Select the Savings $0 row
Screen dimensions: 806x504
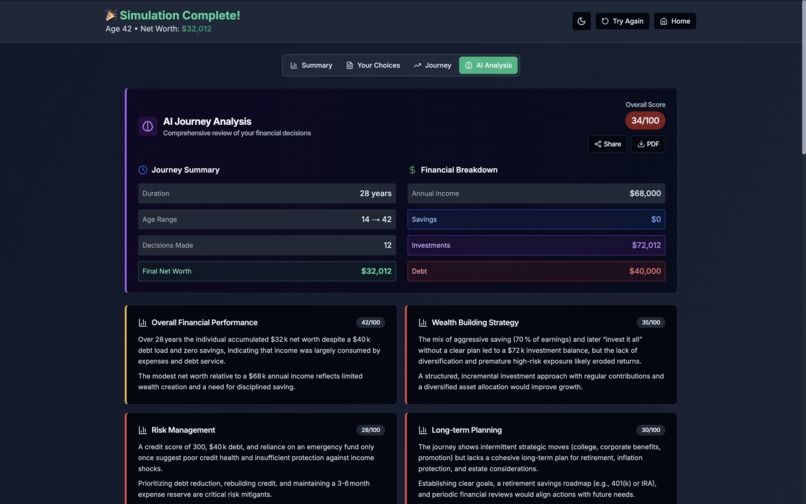536,219
